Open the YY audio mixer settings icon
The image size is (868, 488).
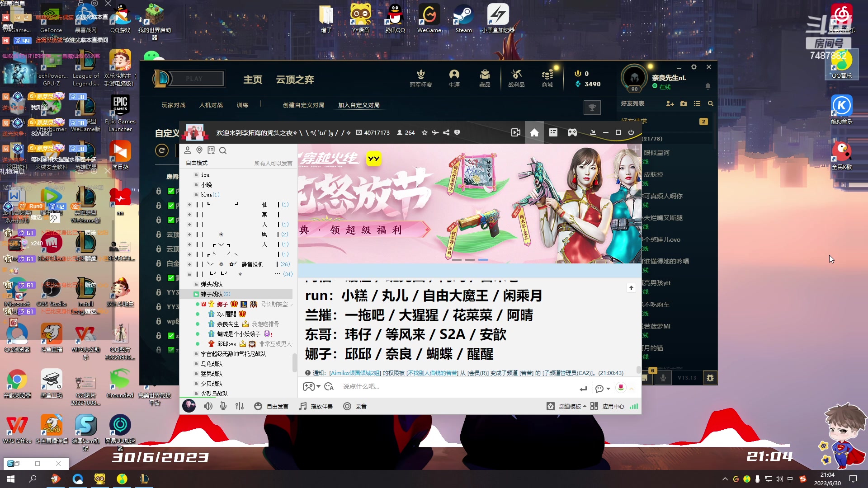click(x=240, y=406)
